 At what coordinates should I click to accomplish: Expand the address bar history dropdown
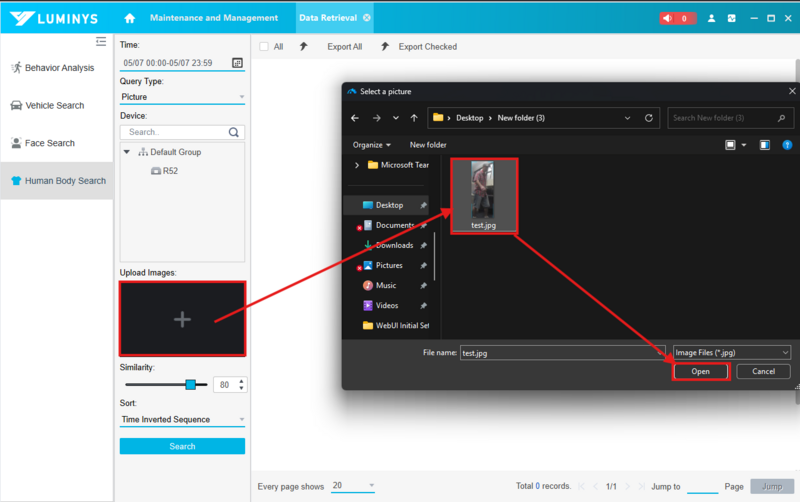coord(628,118)
